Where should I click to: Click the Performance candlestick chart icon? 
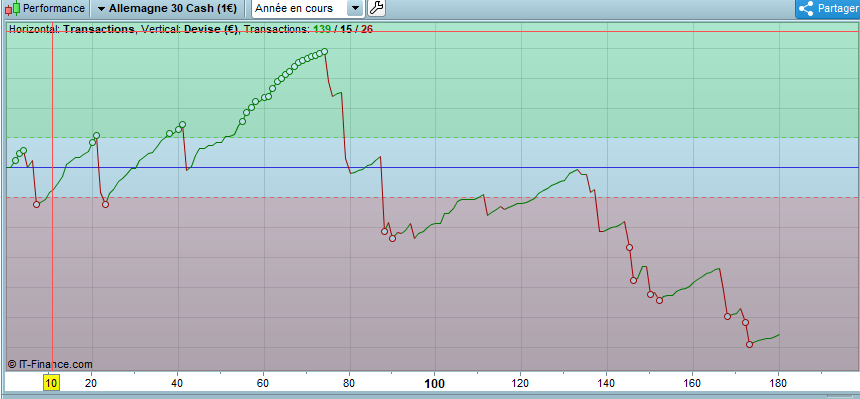click(12, 8)
